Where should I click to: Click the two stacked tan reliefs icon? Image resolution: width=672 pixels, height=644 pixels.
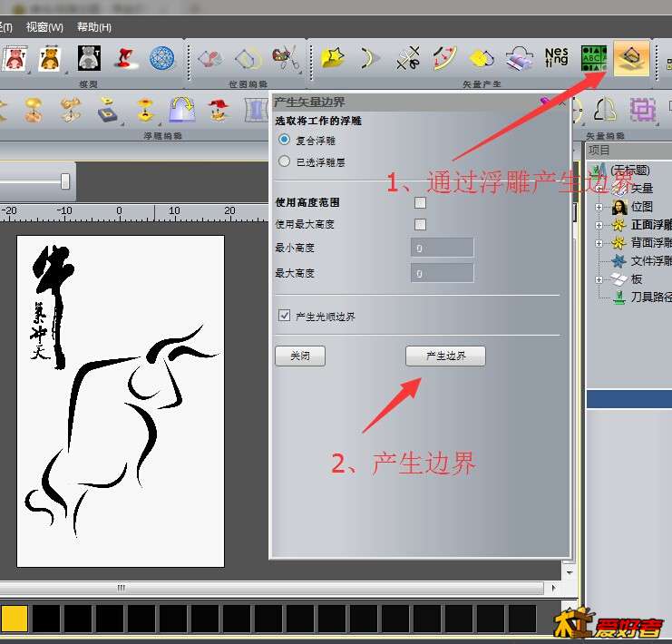pos(71,110)
